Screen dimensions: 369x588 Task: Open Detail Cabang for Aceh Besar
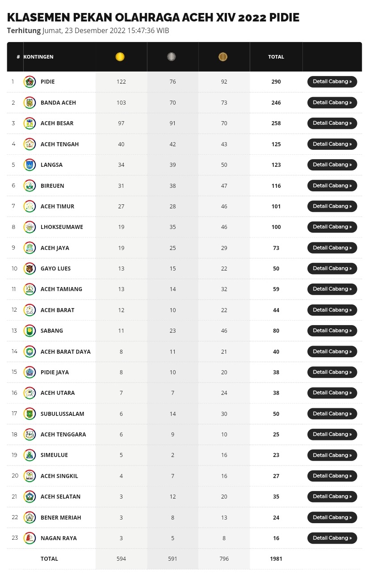(x=332, y=123)
